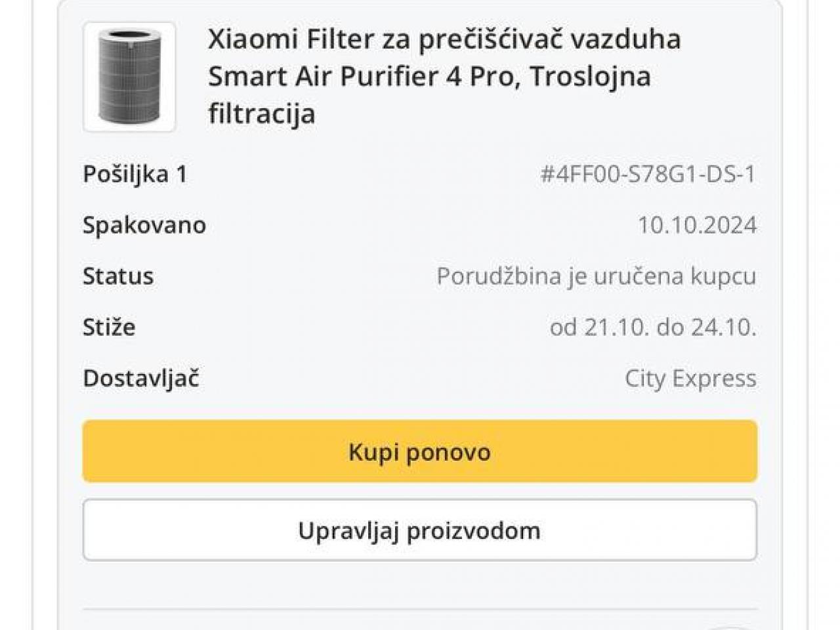
Task: Tap the City Express courier name
Action: click(690, 379)
